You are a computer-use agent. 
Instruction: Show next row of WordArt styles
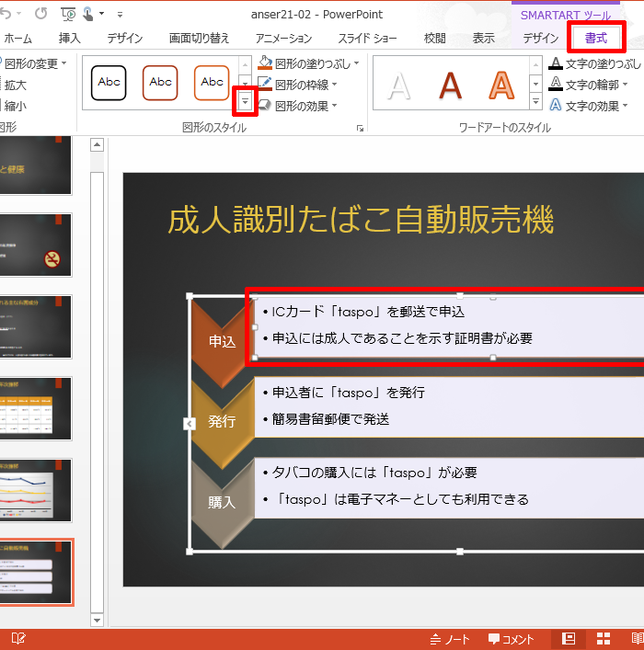(535, 84)
